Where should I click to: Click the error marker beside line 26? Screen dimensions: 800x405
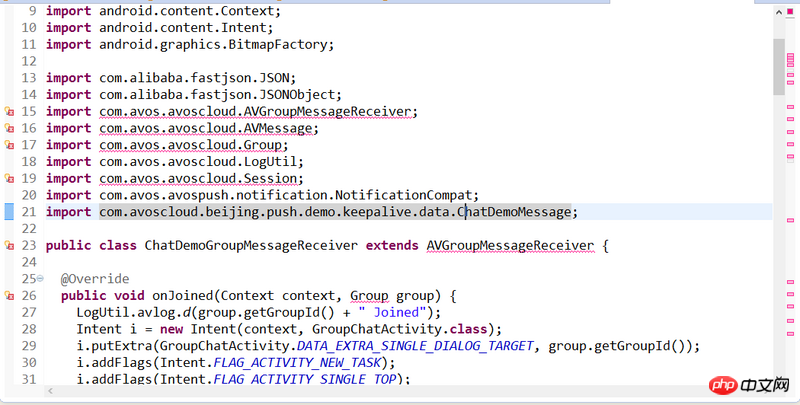pos(9,296)
